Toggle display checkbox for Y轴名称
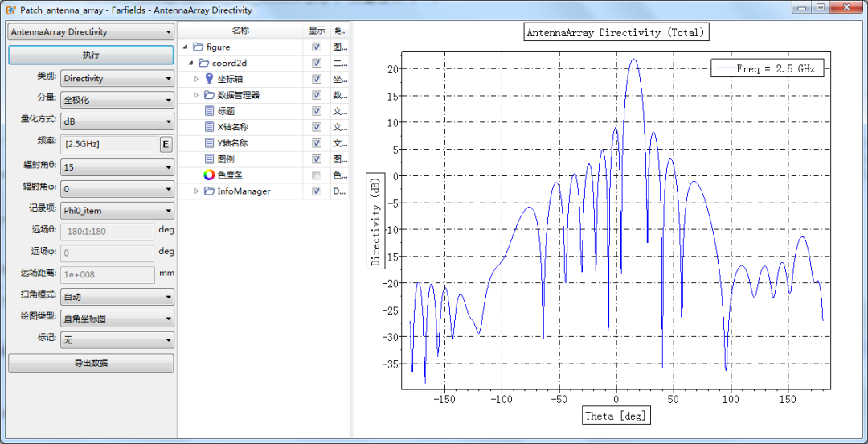Screen dimensions: 868x444 (317, 143)
